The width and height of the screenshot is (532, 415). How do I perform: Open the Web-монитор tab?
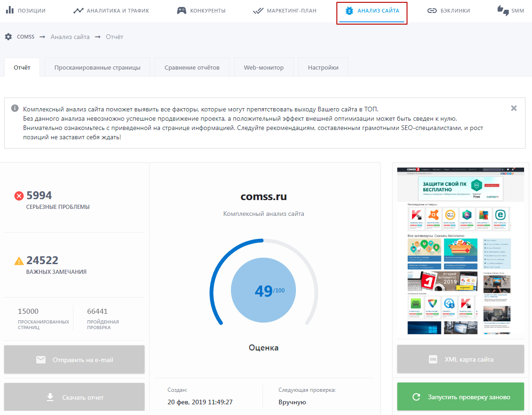[x=263, y=67]
